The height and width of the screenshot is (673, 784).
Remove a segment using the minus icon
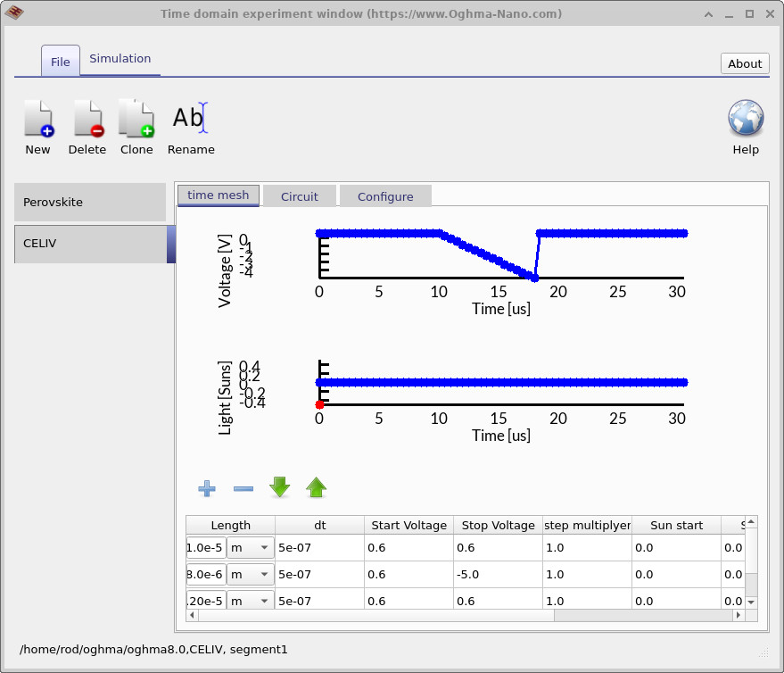point(243,488)
